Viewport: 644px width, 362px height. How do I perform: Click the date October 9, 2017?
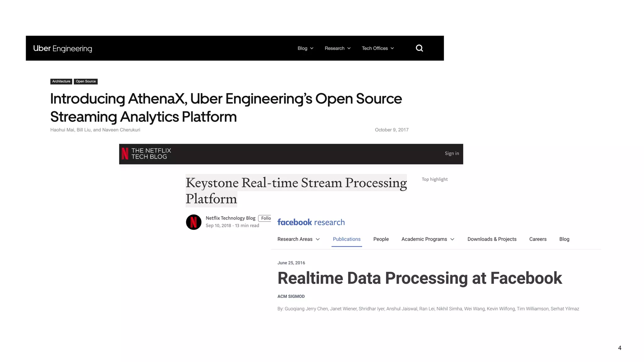click(391, 130)
